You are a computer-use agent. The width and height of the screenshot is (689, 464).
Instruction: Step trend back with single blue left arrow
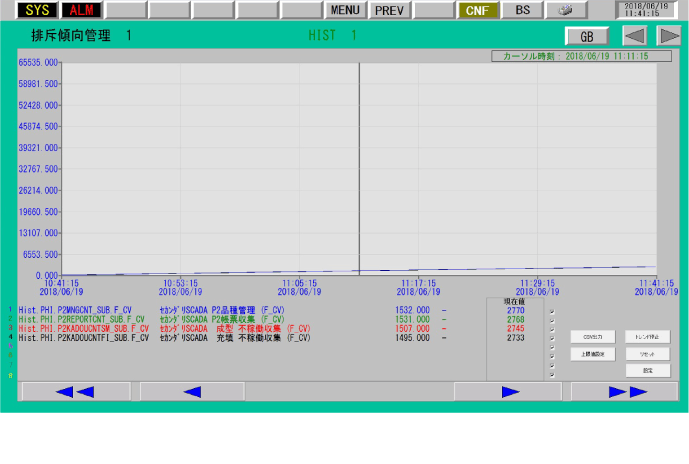[192, 392]
